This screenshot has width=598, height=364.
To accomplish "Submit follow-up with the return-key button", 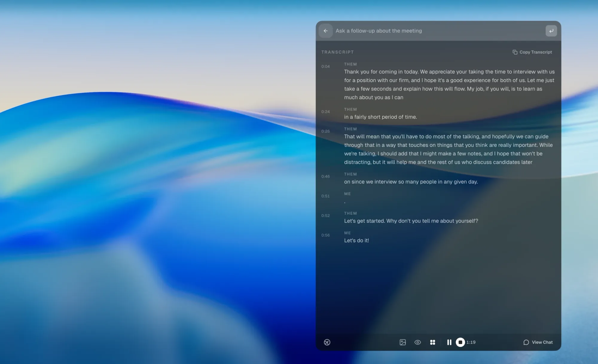I will point(551,31).
